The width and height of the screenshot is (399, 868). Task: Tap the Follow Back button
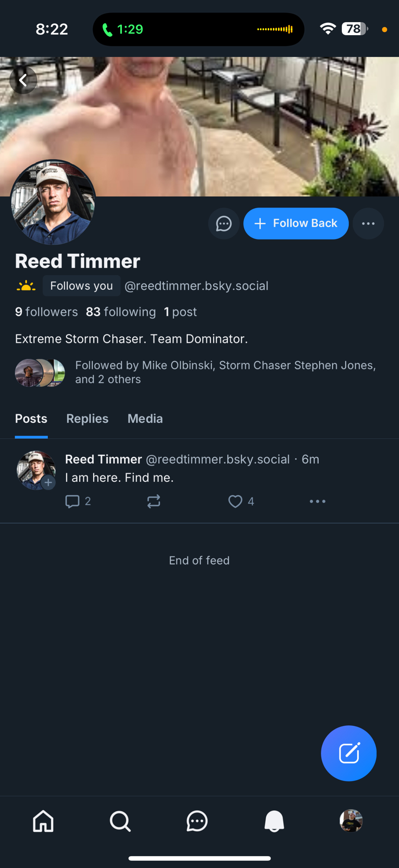click(296, 224)
